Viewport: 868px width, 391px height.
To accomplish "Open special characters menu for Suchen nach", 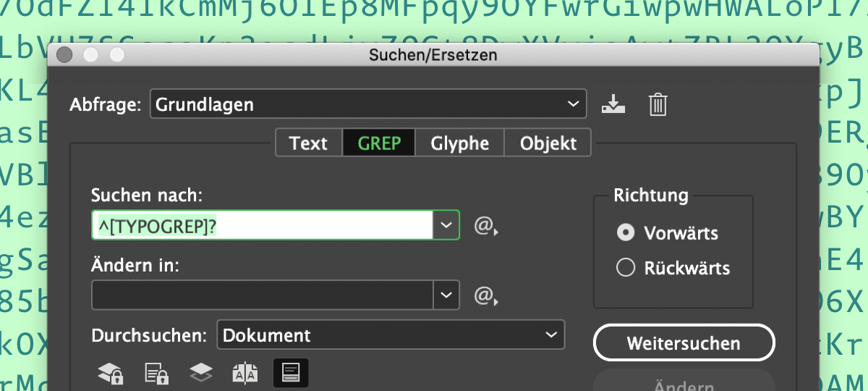I will coord(487,226).
